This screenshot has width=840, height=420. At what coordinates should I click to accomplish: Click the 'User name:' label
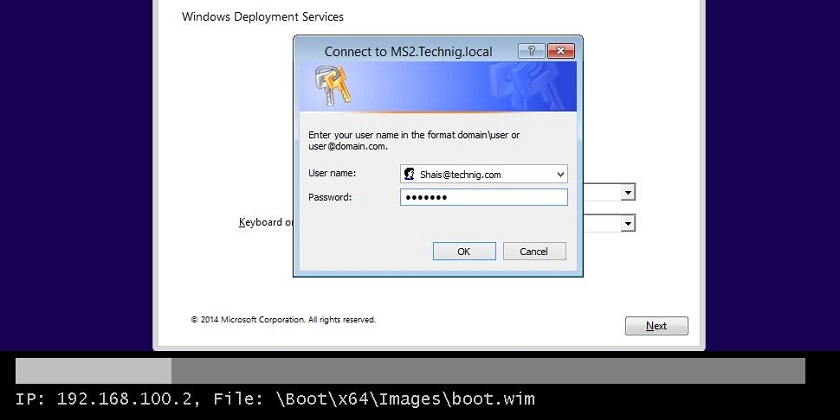(x=332, y=174)
